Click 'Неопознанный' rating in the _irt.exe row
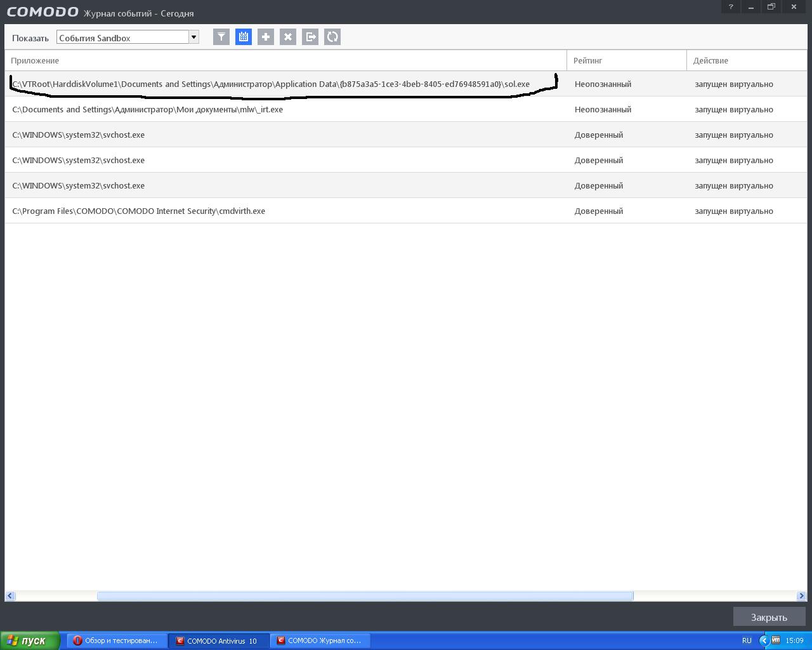Screen dimensions: 812x650 click(603, 109)
